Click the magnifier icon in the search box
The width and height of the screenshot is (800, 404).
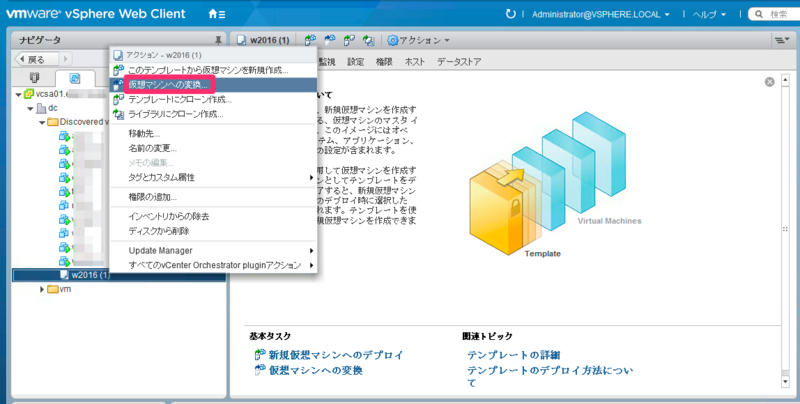coord(759,14)
